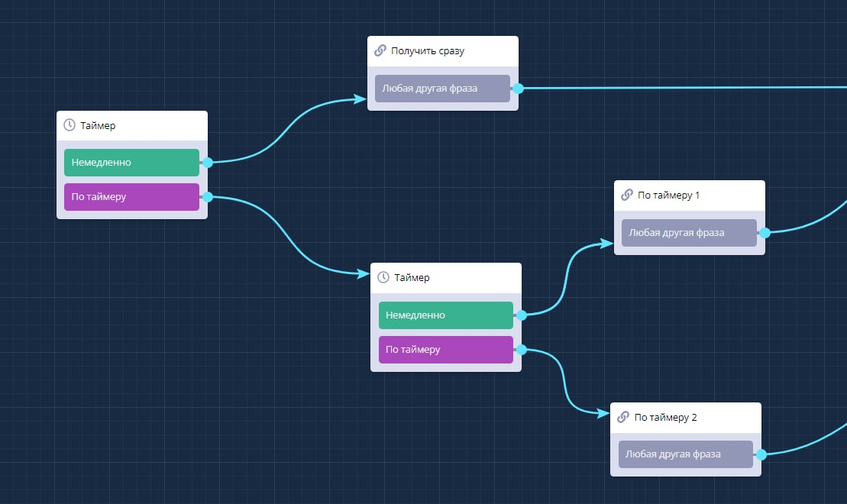Open Любая другая фраза in По таймеру 1 node
This screenshot has height=504, width=847.
[x=688, y=233]
